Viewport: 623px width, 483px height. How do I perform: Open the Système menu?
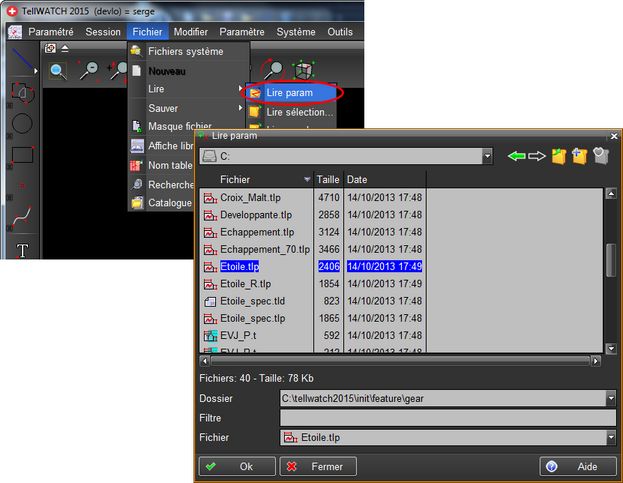pyautogui.click(x=296, y=32)
